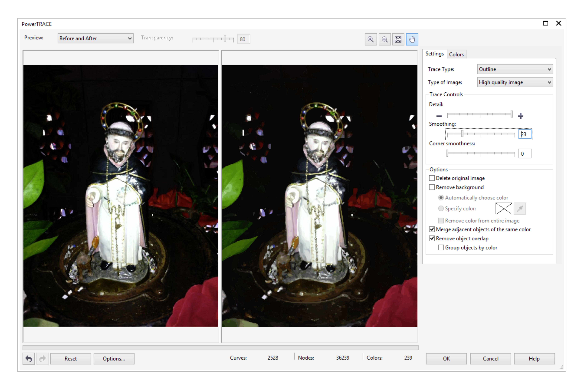
Task: Click the Reset button
Action: 71,359
